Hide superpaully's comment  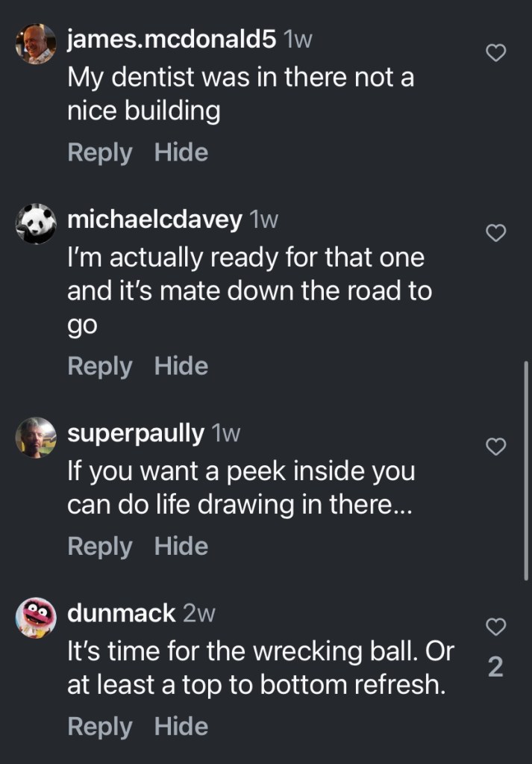click(181, 546)
